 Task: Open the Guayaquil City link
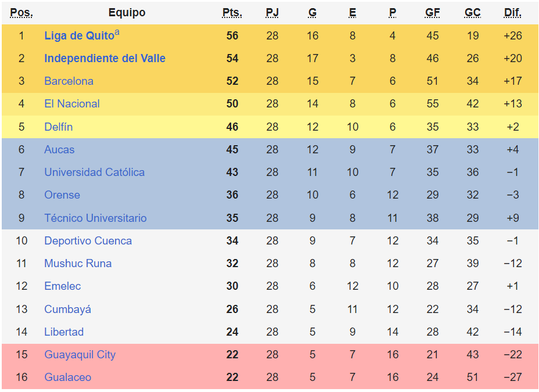point(80,355)
